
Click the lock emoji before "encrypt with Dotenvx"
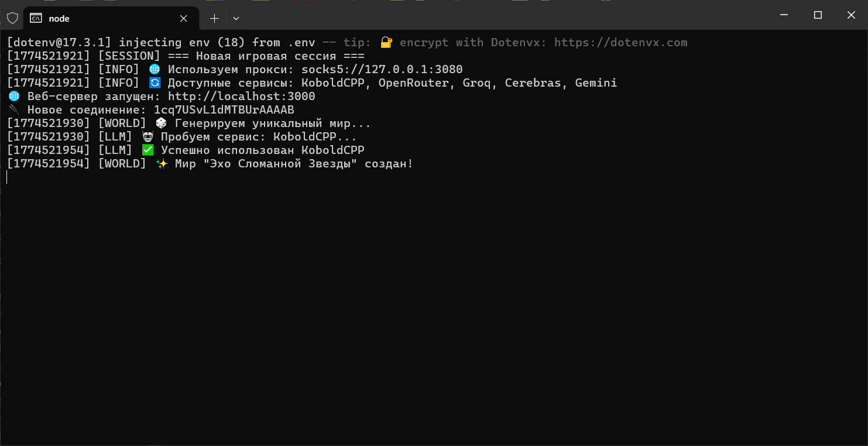click(386, 42)
